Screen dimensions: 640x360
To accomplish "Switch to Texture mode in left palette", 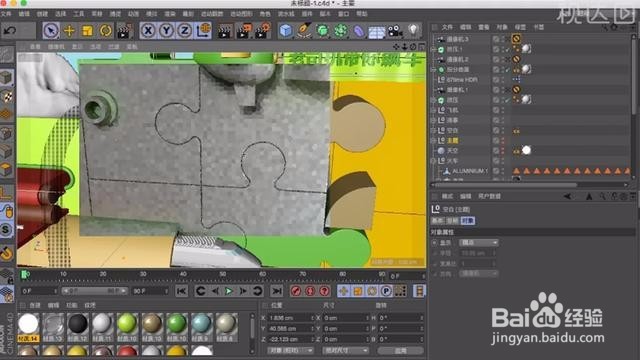I will click(7, 96).
